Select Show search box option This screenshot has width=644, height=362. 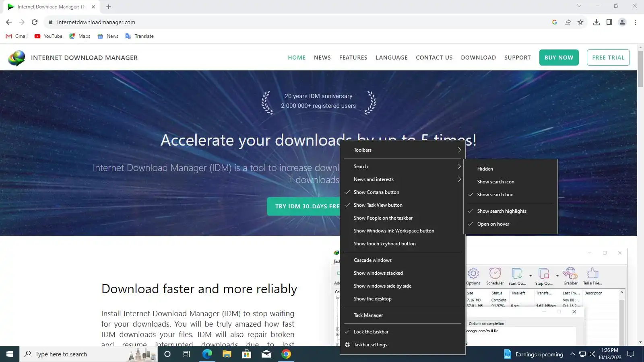(x=510, y=195)
